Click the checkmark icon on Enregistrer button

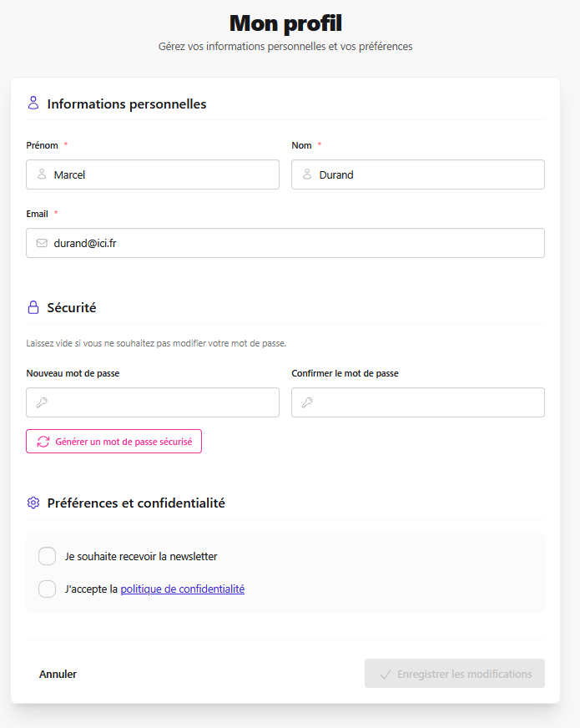pos(385,674)
